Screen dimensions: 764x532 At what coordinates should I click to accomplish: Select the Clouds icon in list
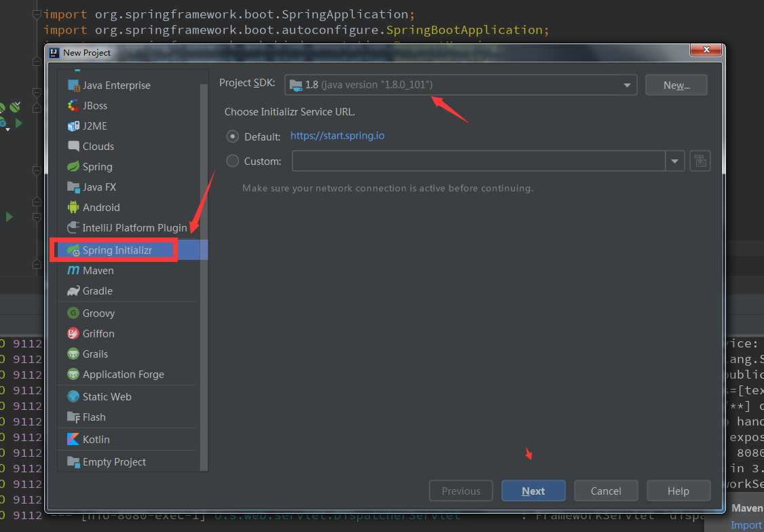click(73, 146)
